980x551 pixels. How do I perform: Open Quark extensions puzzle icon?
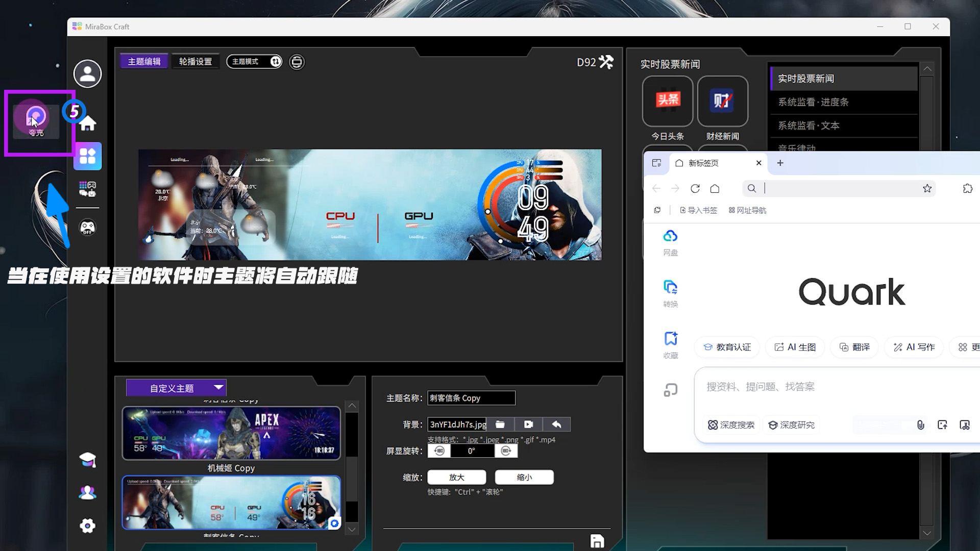coord(968,188)
